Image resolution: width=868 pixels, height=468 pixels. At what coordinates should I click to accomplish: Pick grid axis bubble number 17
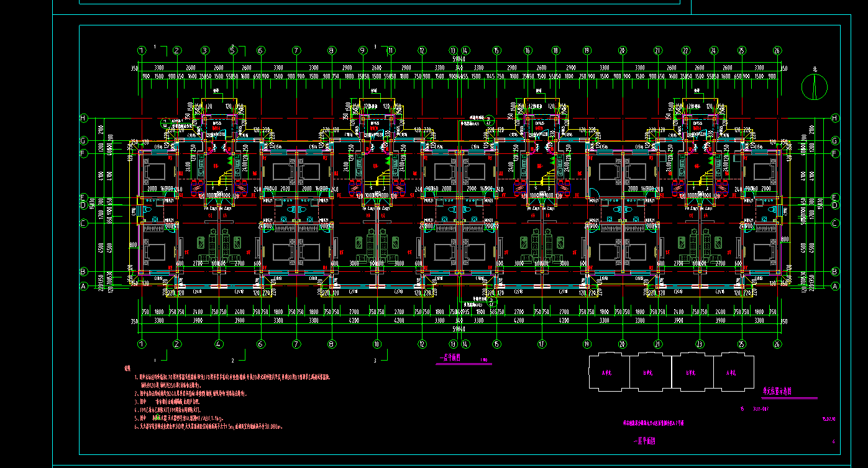click(542, 343)
